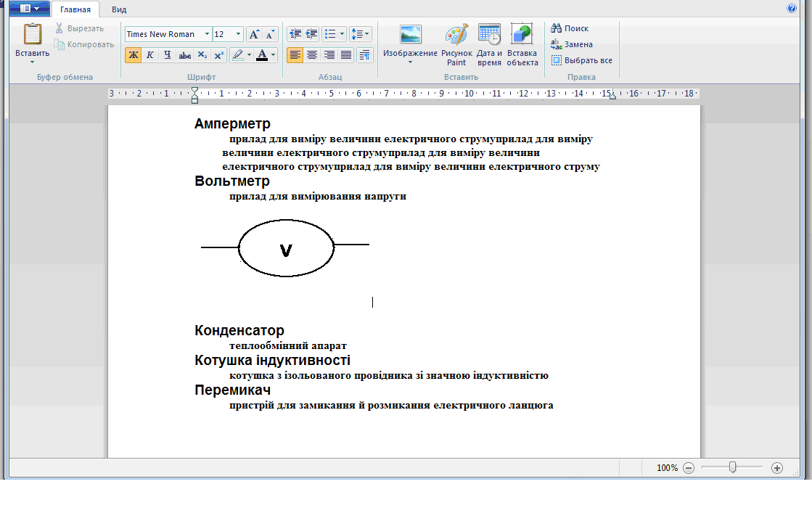Open font color dropdown arrow
Viewport: 812px width, 529px height.
tap(274, 55)
